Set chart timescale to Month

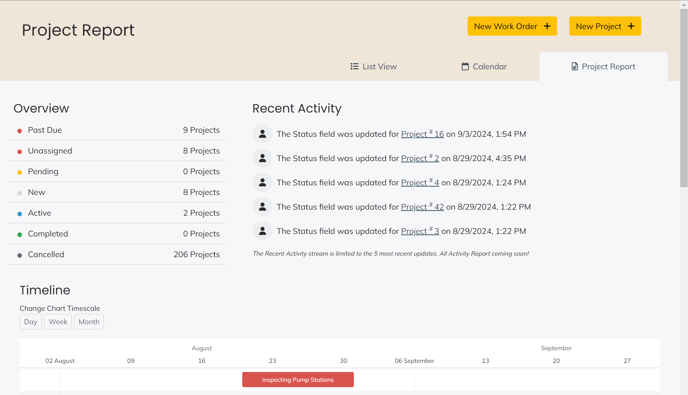[89, 322]
